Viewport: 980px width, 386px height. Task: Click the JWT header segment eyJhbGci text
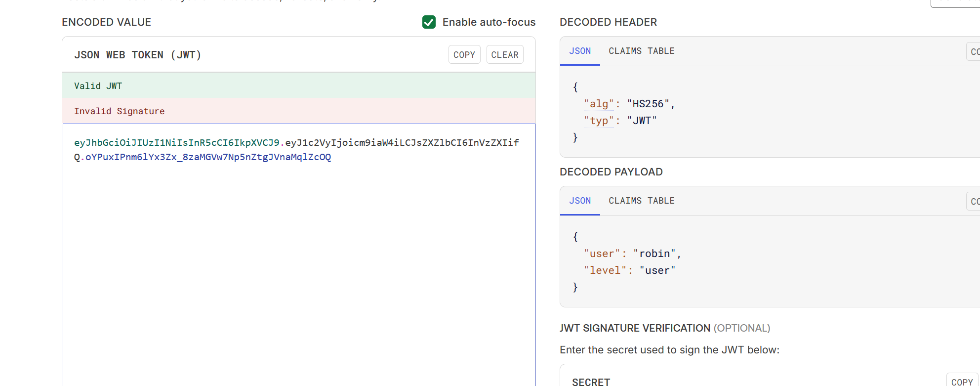[177, 143]
